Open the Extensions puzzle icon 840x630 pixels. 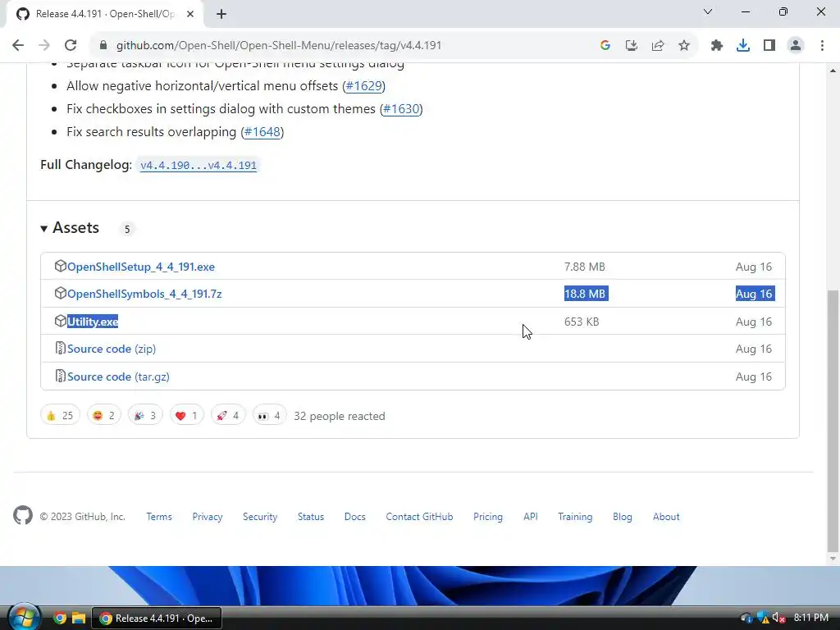(x=717, y=46)
